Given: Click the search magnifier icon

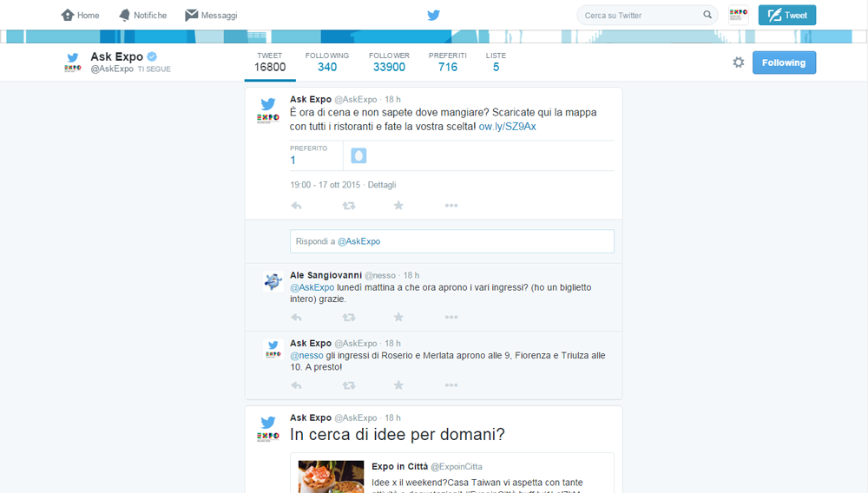Looking at the screenshot, I should (707, 15).
